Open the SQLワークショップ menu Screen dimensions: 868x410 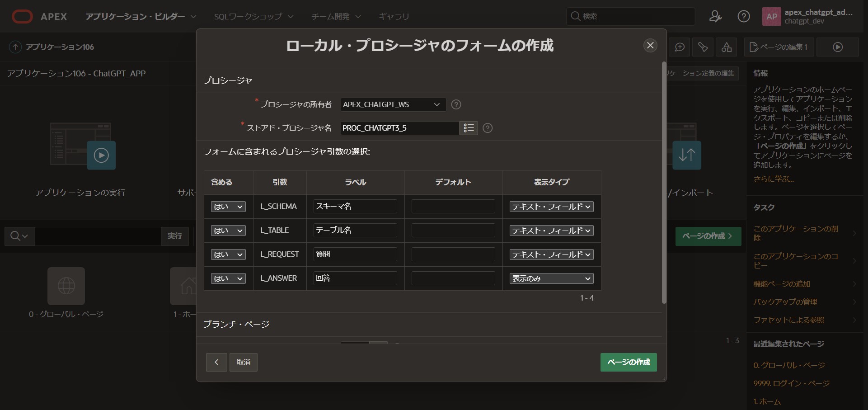point(253,17)
